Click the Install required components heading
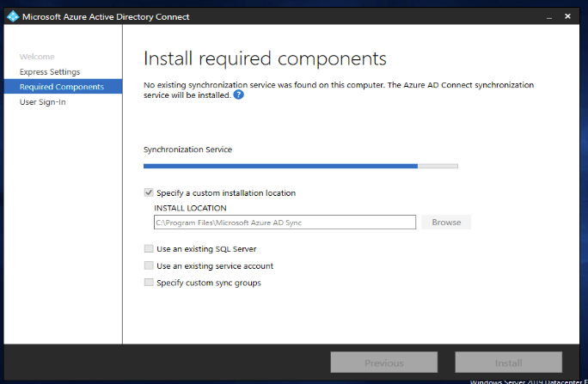The height and width of the screenshot is (384, 588). pyautogui.click(x=265, y=58)
